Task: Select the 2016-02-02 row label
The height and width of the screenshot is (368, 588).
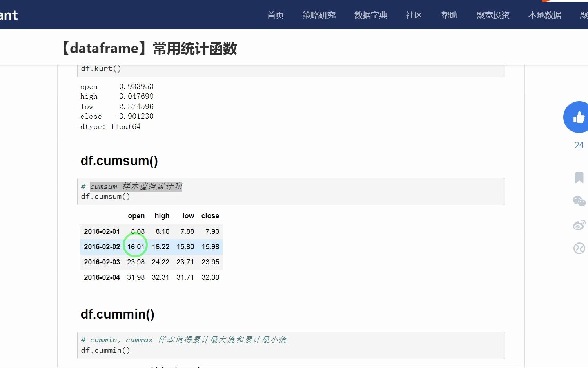Action: click(102, 247)
